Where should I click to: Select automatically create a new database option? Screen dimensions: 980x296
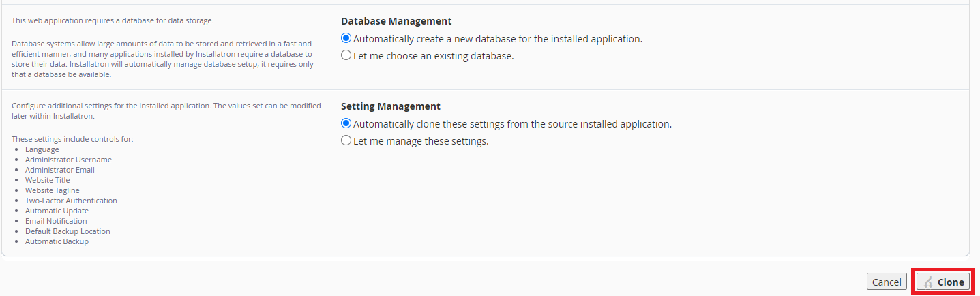[346, 39]
